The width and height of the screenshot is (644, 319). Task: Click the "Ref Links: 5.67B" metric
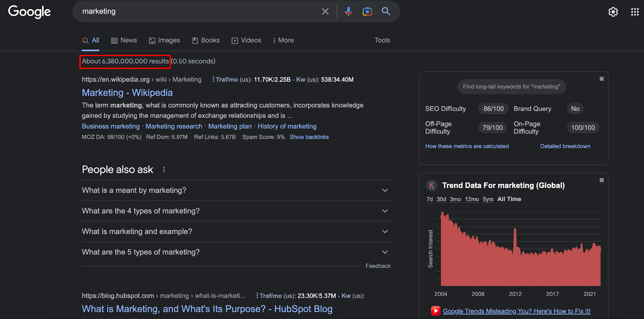[215, 137]
